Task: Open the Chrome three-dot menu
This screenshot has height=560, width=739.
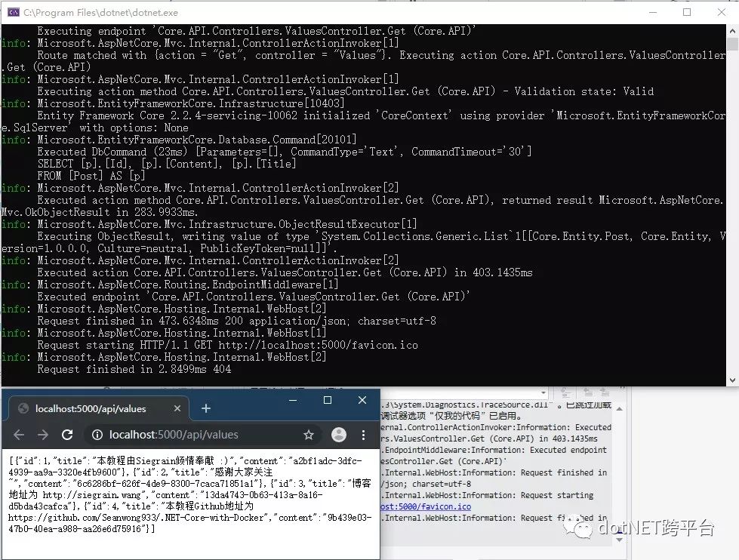Action: (x=363, y=435)
